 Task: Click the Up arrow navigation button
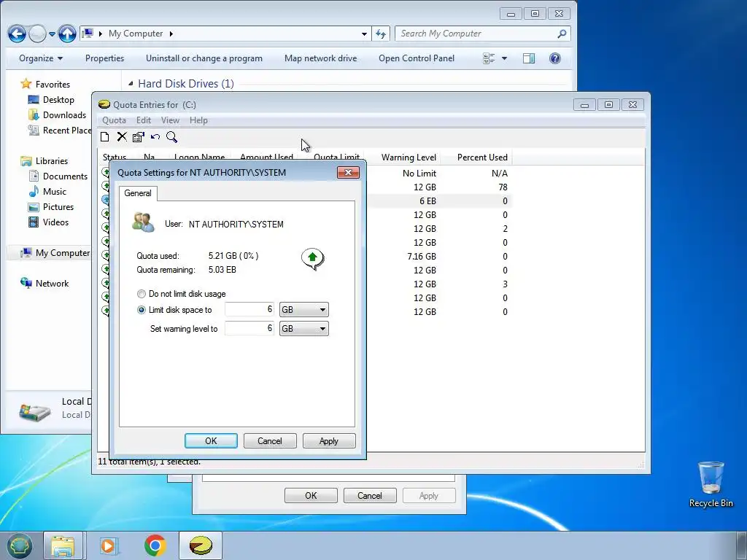[x=67, y=34]
